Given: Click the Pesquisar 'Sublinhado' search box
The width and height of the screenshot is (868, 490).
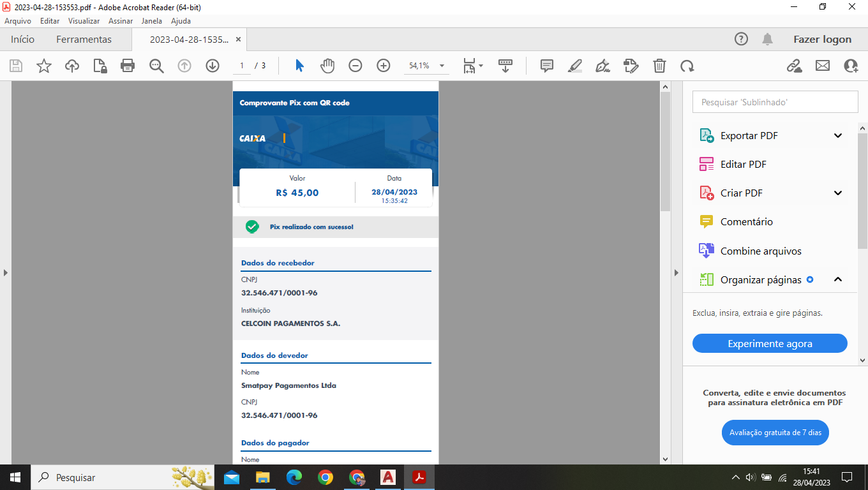Looking at the screenshot, I should 775,102.
